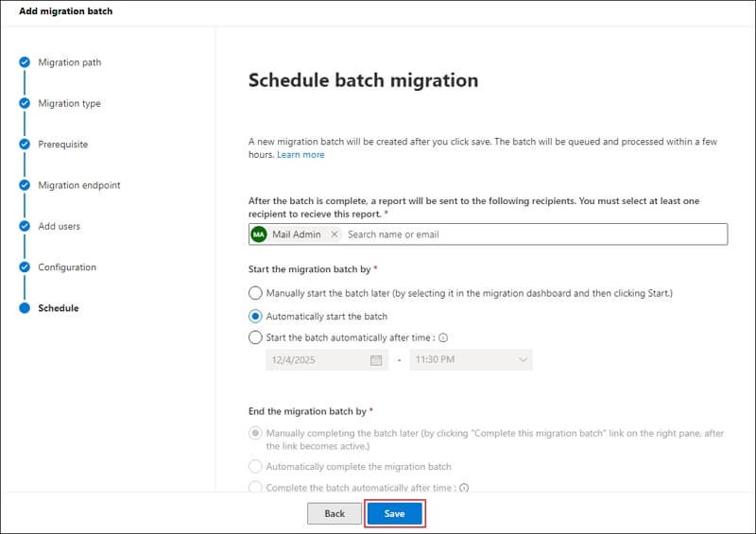Show info for complete batch after time
This screenshot has width=756, height=534.
464,488
